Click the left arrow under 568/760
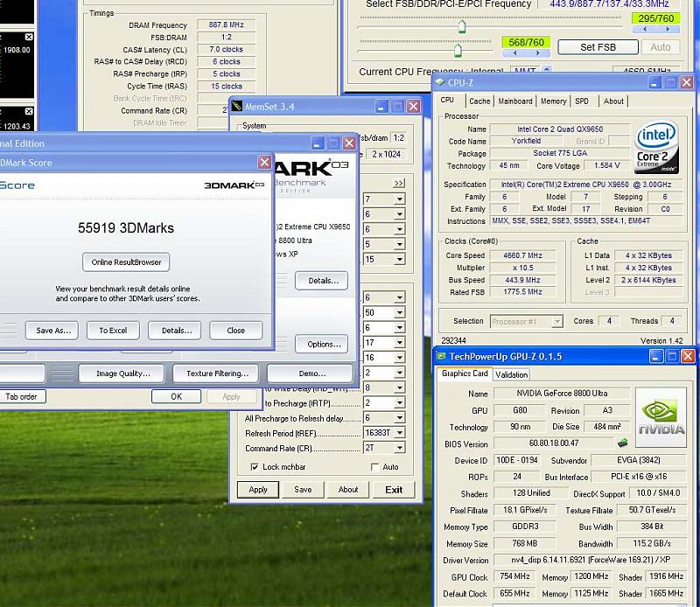The height and width of the screenshot is (607, 700). (x=514, y=52)
